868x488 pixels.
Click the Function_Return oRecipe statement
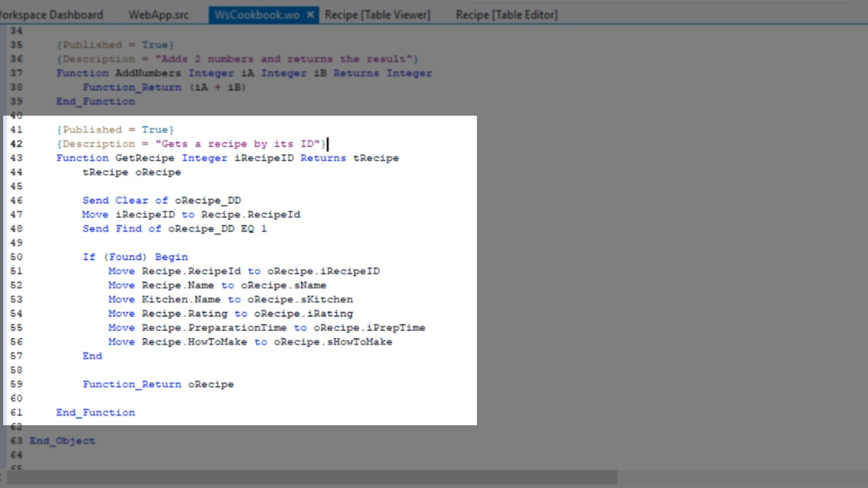click(x=158, y=385)
